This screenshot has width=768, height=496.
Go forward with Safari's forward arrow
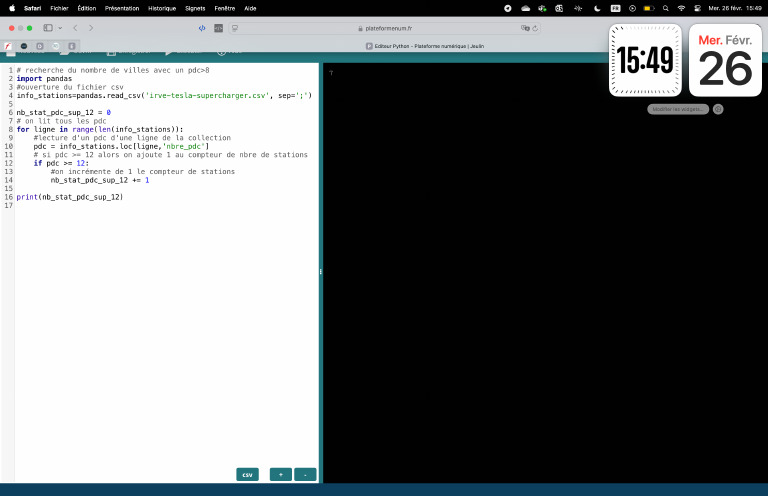(91, 28)
